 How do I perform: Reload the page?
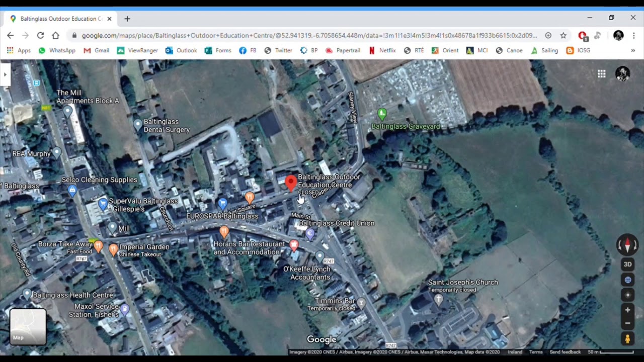(40, 35)
